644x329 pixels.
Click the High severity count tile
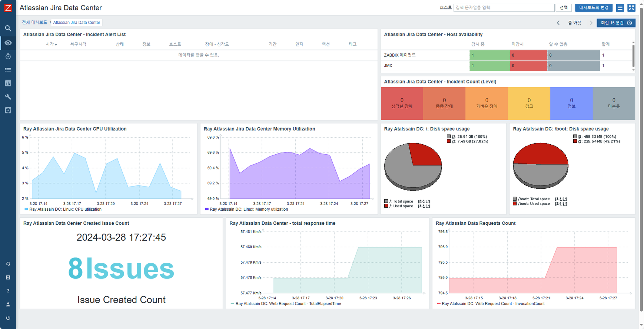[444, 103]
